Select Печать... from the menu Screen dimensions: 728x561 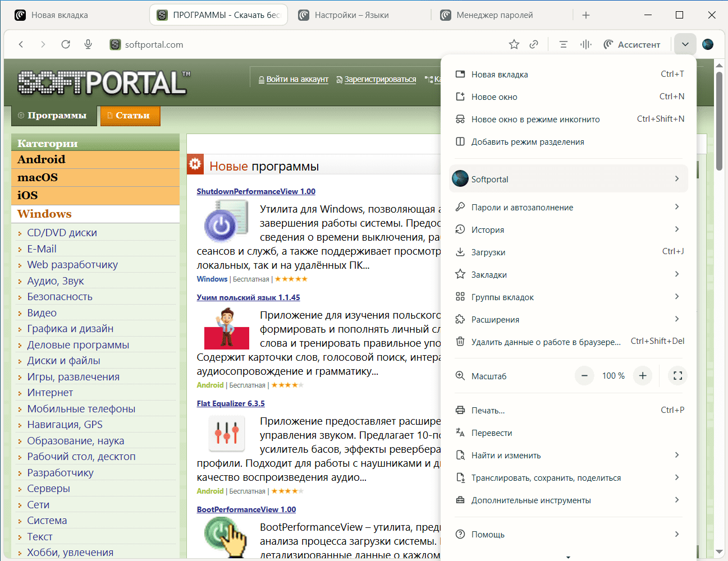pyautogui.click(x=569, y=410)
